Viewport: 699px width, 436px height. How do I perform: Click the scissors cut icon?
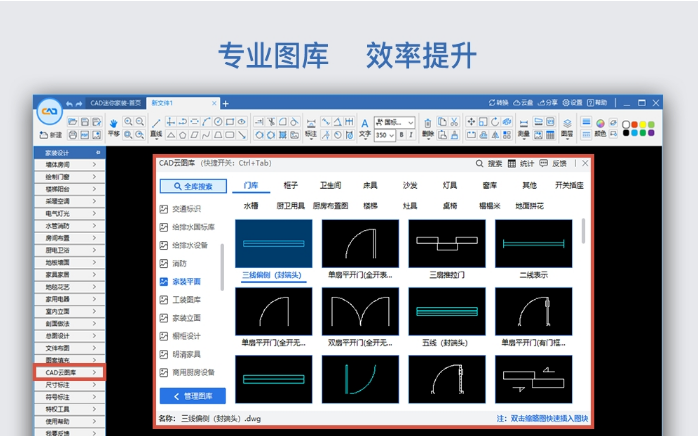pos(454,121)
